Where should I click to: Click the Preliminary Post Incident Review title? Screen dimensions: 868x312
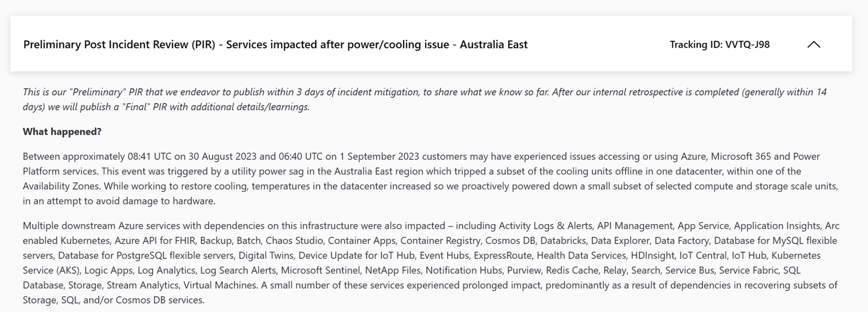pyautogui.click(x=275, y=45)
